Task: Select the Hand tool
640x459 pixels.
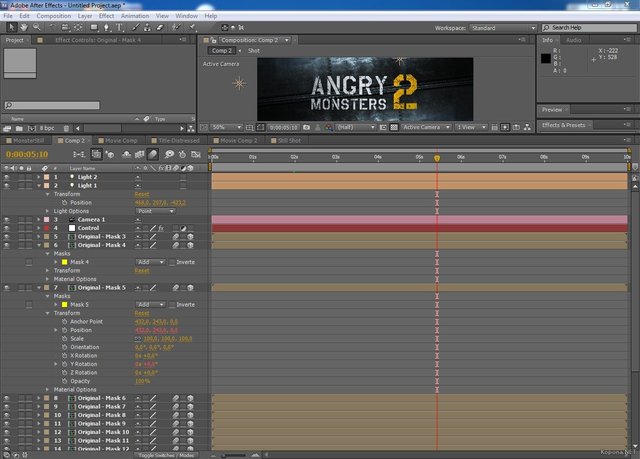Action: pos(24,27)
